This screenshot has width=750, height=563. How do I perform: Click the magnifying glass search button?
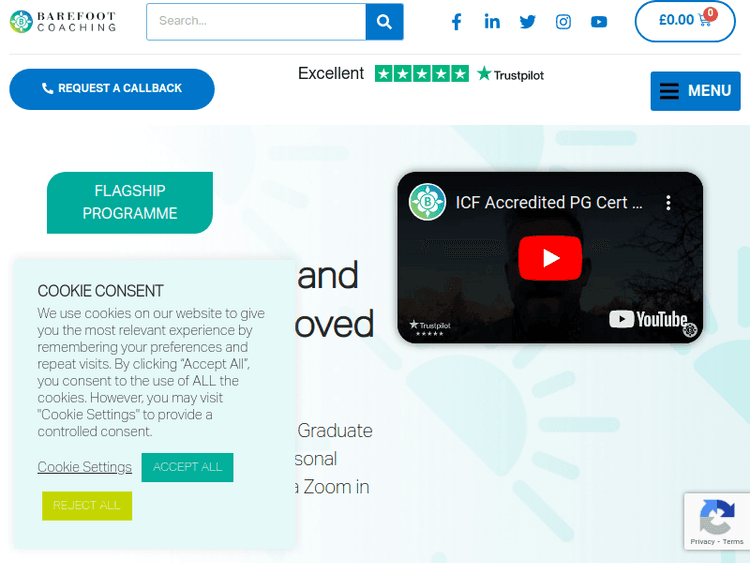tap(384, 21)
